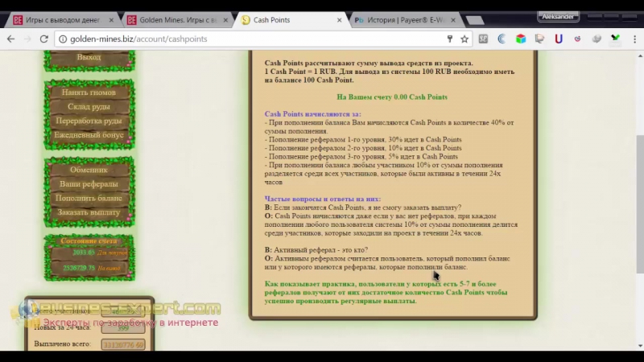This screenshot has height=362, width=644.
Task: Bookmark this page with the star
Action: point(464,39)
